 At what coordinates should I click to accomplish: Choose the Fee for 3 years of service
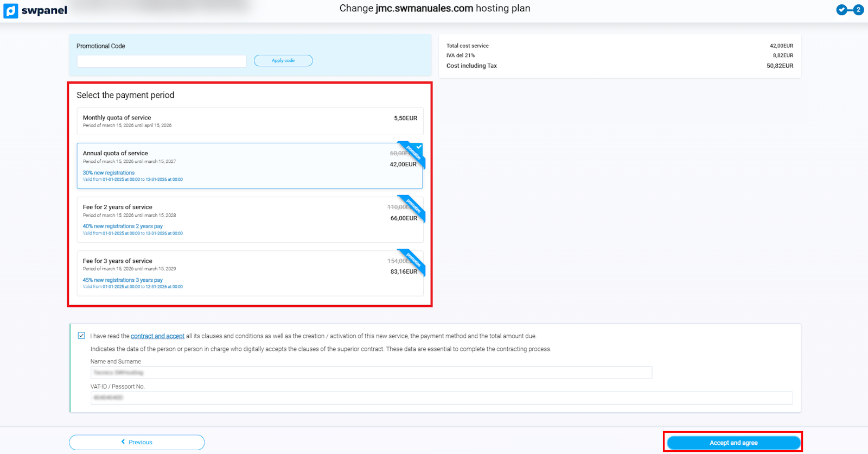250,273
